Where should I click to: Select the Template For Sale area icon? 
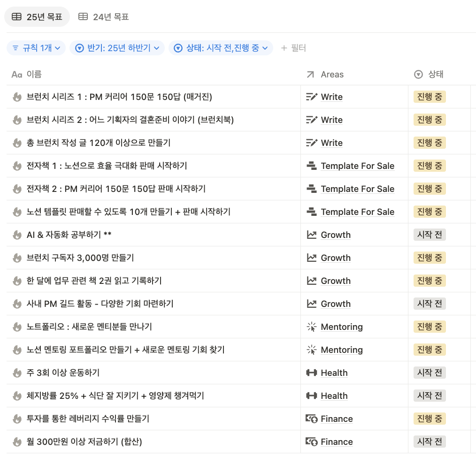(x=311, y=166)
